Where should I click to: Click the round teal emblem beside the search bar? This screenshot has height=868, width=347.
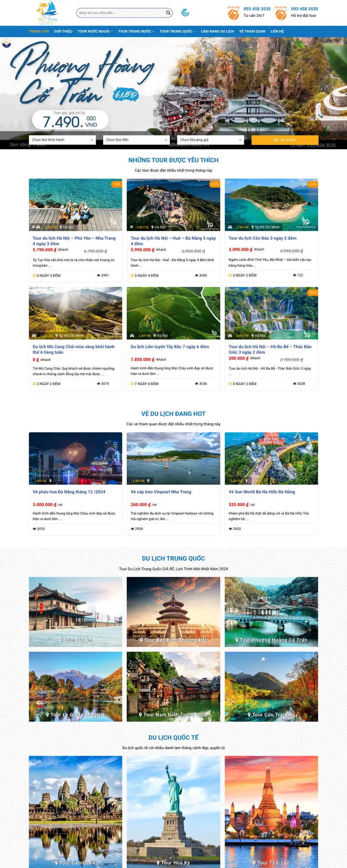[x=185, y=13]
